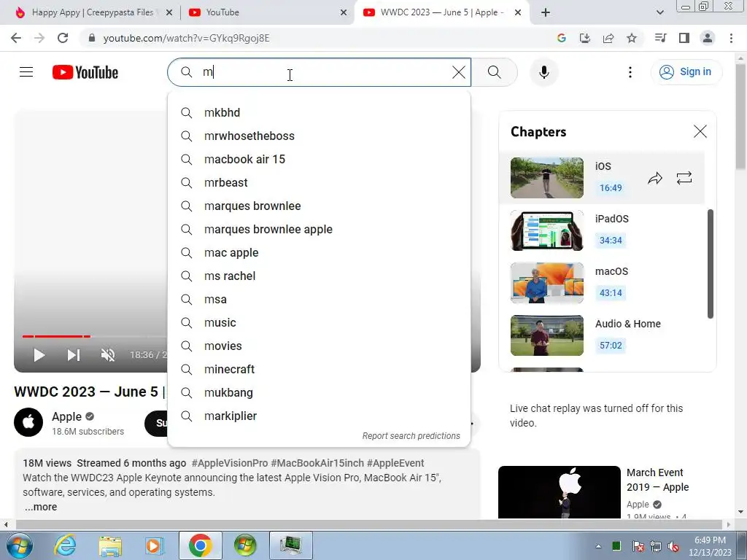This screenshot has width=747, height=560.
Task: Pick the marques brownlee suggestion
Action: (319, 206)
